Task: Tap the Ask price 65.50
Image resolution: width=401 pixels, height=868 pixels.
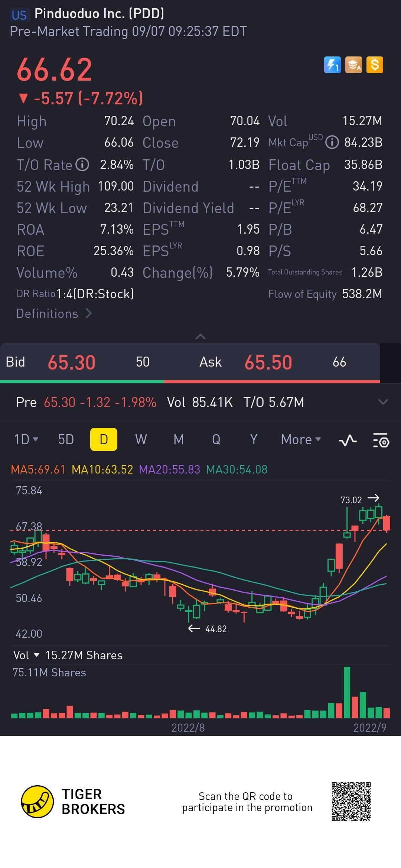Action: tap(268, 362)
